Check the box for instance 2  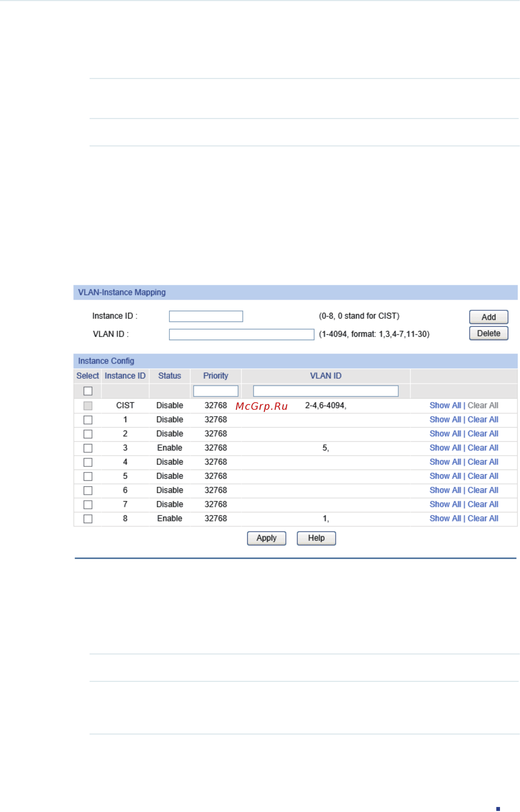pyautogui.click(x=88, y=434)
